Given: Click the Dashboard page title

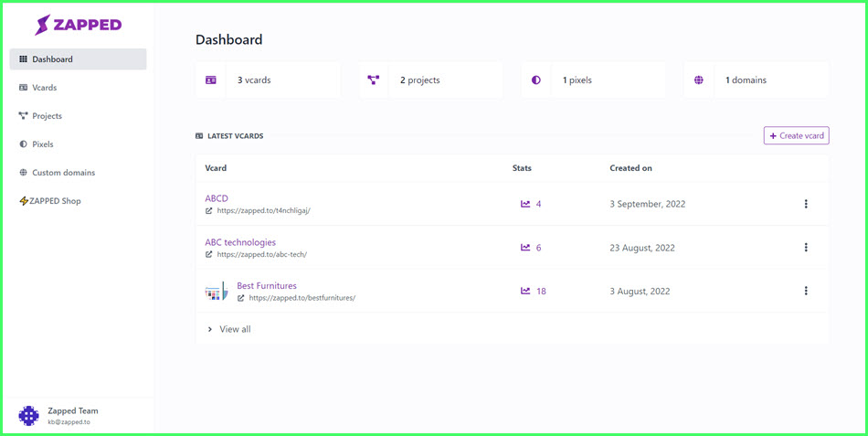Looking at the screenshot, I should pyautogui.click(x=228, y=39).
